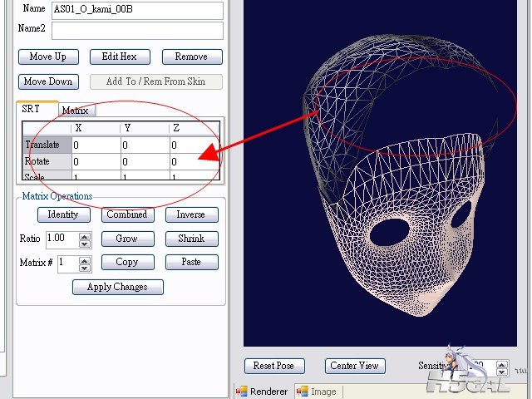
Task: Click the Ratio value stepper arrows
Action: pos(85,239)
